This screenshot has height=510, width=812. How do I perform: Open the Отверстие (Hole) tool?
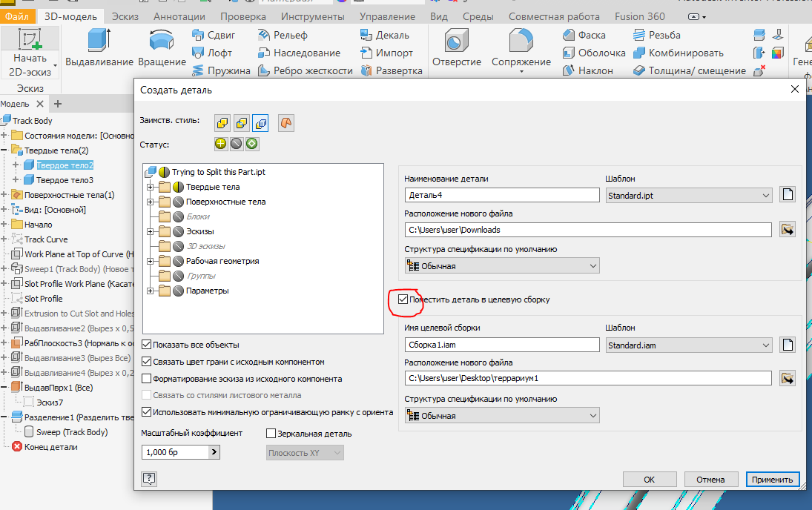point(458,47)
